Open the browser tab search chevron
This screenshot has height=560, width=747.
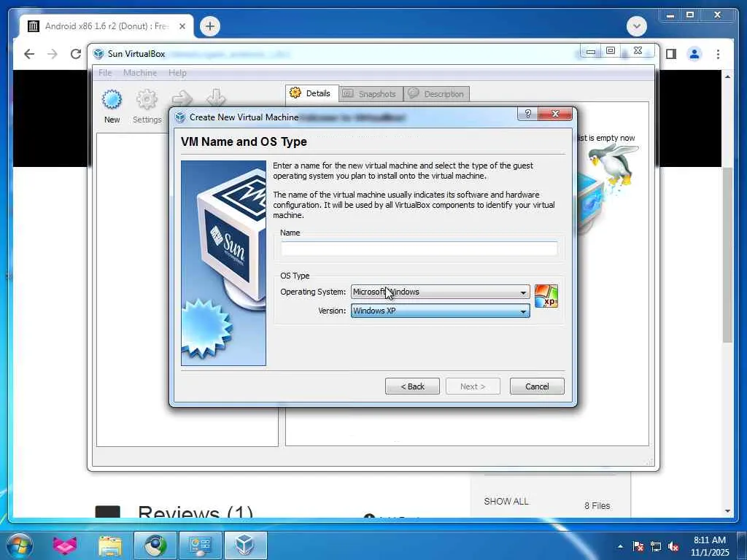coord(636,26)
